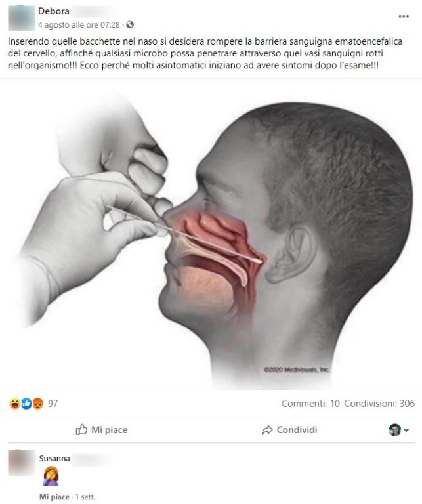Click the thumbs-up Mi piace icon
Image resolution: width=422 pixels, height=504 pixels.
click(81, 429)
